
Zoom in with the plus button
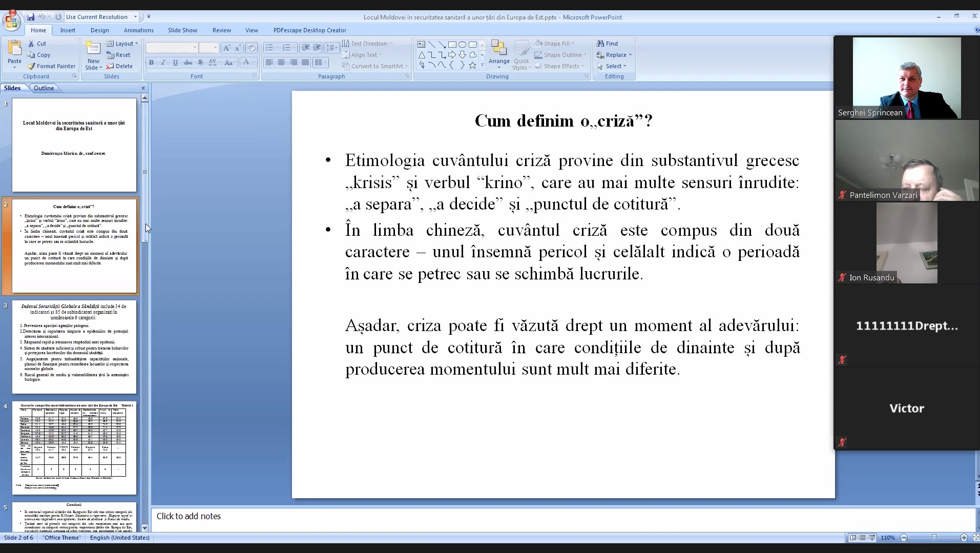point(964,538)
